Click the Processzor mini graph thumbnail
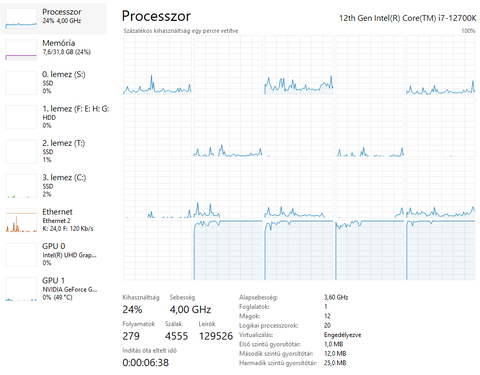This screenshot has width=480, height=375. 21,19
